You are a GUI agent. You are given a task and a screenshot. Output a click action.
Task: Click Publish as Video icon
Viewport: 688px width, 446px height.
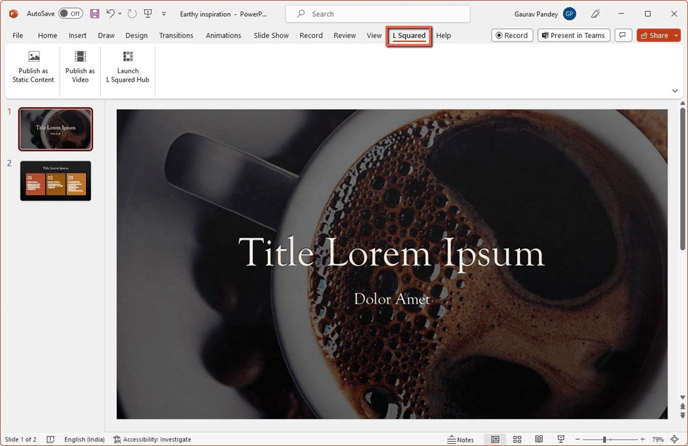point(80,67)
